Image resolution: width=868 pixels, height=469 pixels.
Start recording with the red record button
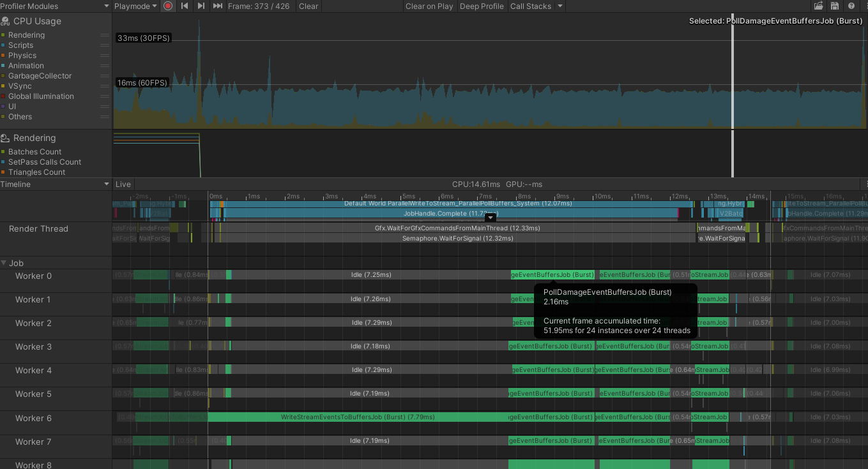click(x=167, y=6)
